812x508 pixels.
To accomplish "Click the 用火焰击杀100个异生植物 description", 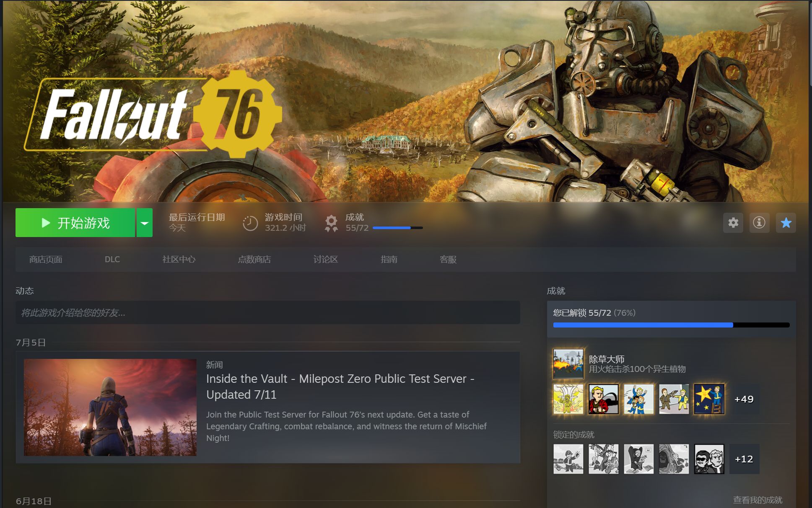I will point(637,369).
